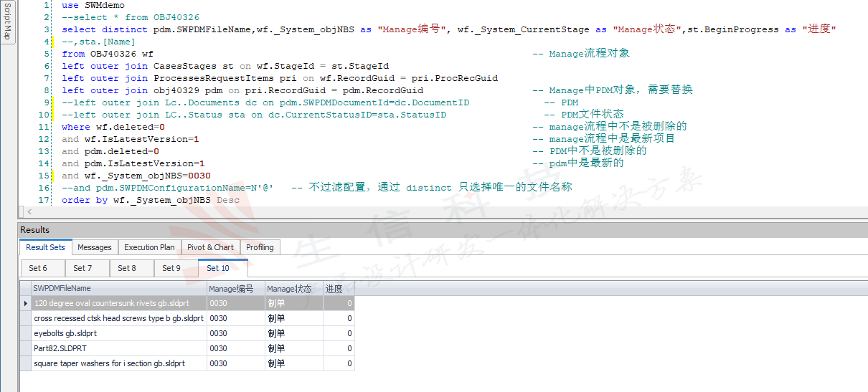Open the Execution Plan tab
This screenshot has height=392, width=868.
coord(149,247)
